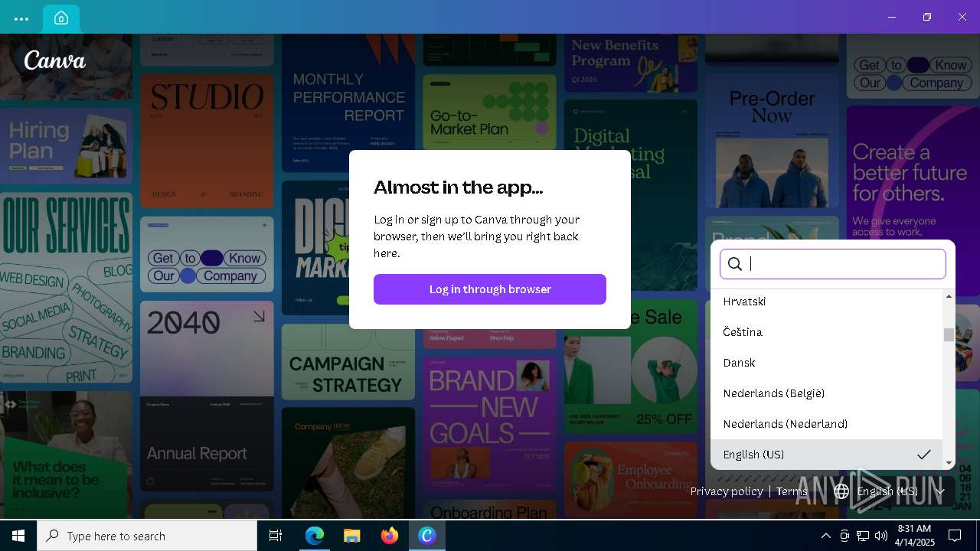Click the Go-to-Market Plan thumbnail
The image size is (980, 551).
490,112
